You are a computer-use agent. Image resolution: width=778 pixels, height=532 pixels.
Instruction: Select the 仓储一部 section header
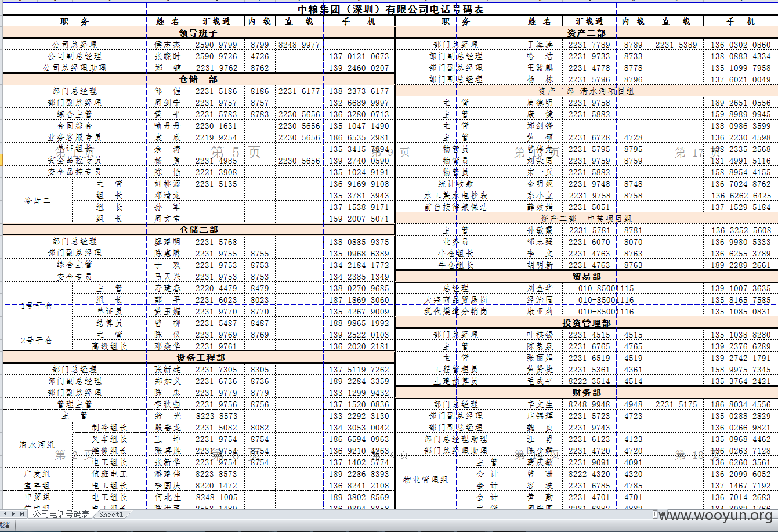[198, 79]
